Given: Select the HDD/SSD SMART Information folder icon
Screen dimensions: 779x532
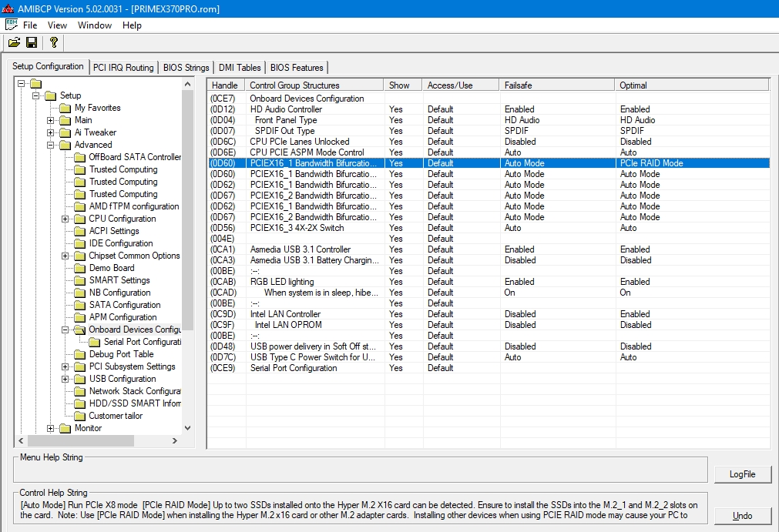Looking at the screenshot, I should tap(79, 403).
